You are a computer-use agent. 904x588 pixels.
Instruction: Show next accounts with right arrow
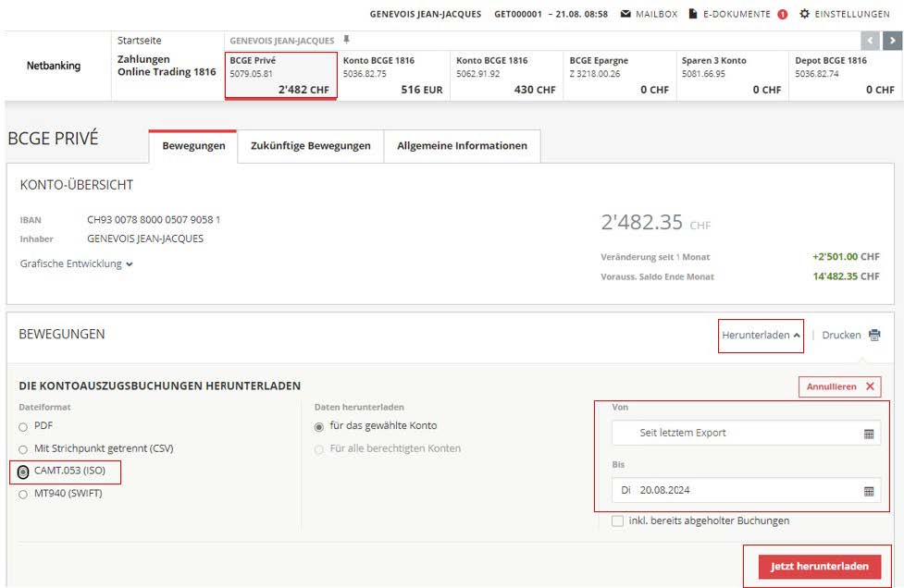892,41
